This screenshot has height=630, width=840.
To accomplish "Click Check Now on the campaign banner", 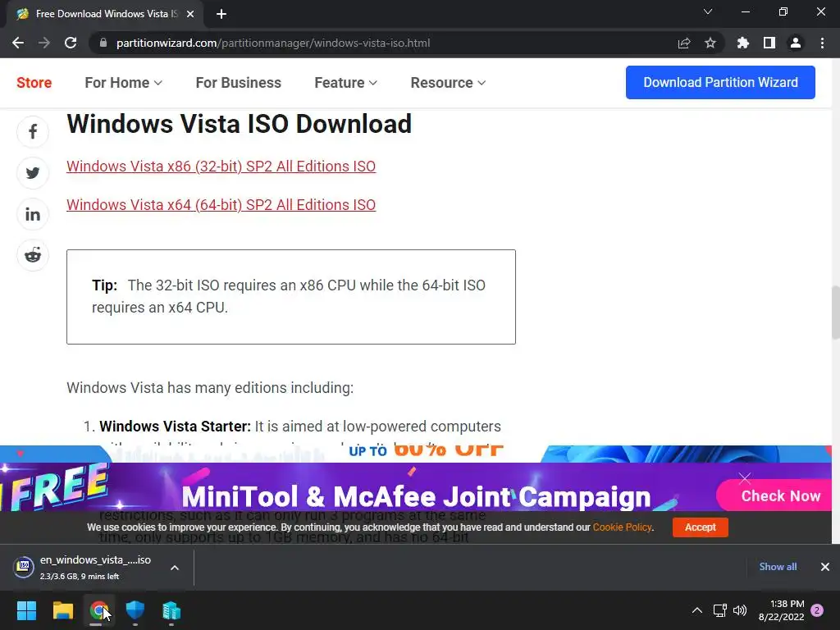I will click(x=780, y=496).
